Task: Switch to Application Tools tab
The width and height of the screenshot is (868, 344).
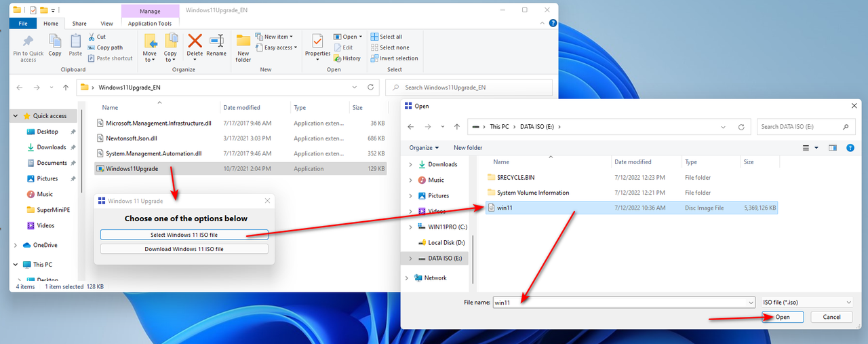Action: (150, 23)
